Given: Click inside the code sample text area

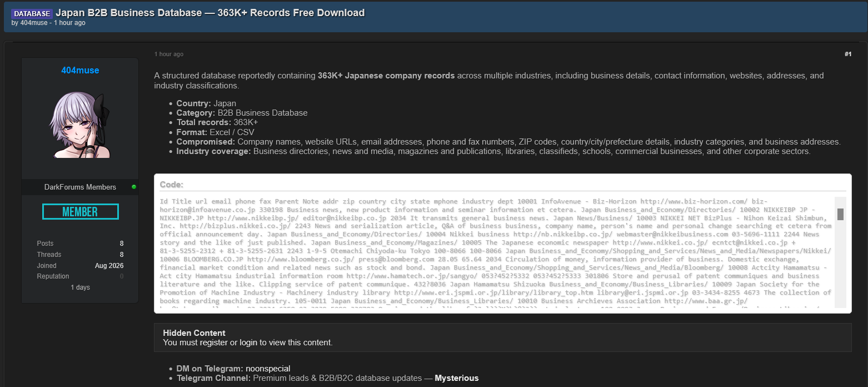Looking at the screenshot, I should (496, 252).
